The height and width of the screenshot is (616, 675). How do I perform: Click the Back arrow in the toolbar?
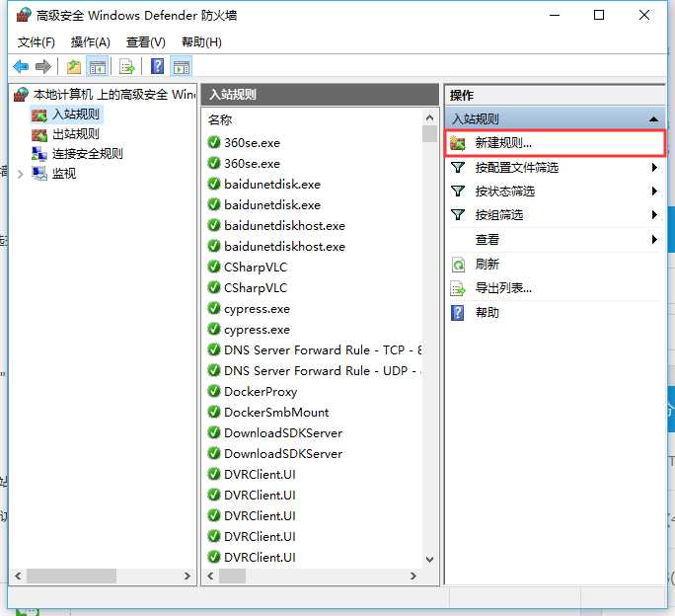[21, 67]
